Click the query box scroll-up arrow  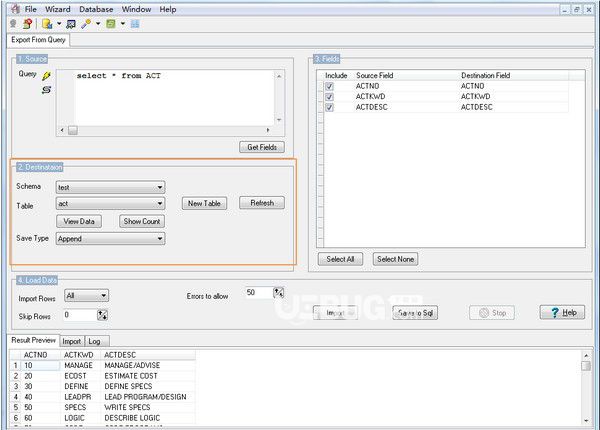(279, 76)
